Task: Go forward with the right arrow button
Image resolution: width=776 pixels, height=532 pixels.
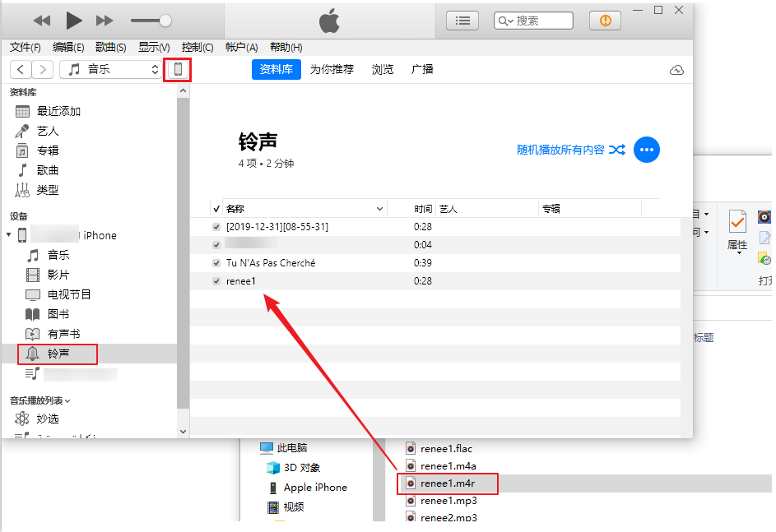Action: pos(43,70)
